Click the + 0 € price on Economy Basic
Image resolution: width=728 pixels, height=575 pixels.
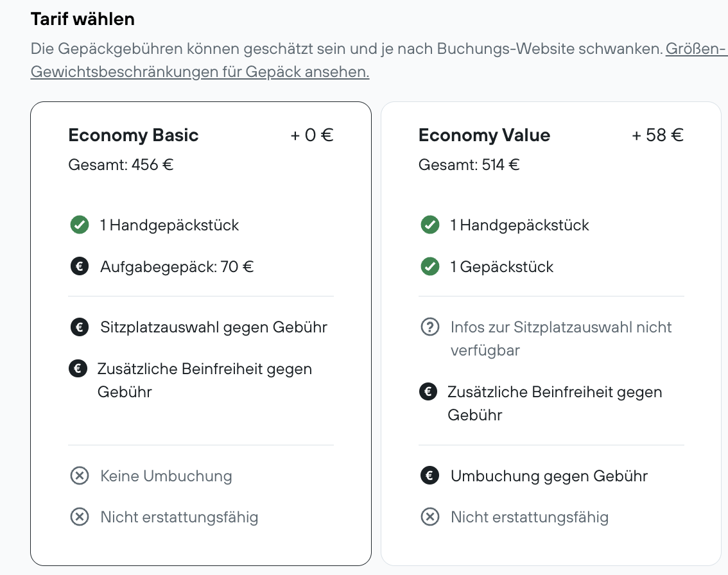[x=312, y=135]
